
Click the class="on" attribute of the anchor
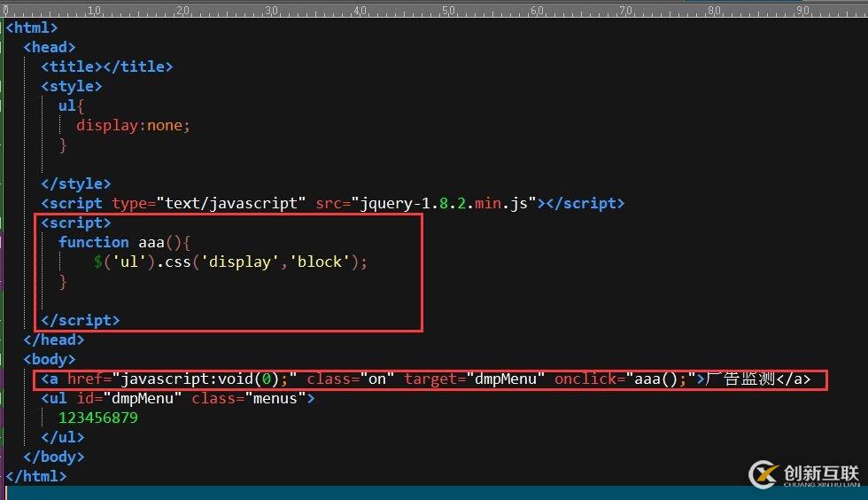[x=351, y=379]
